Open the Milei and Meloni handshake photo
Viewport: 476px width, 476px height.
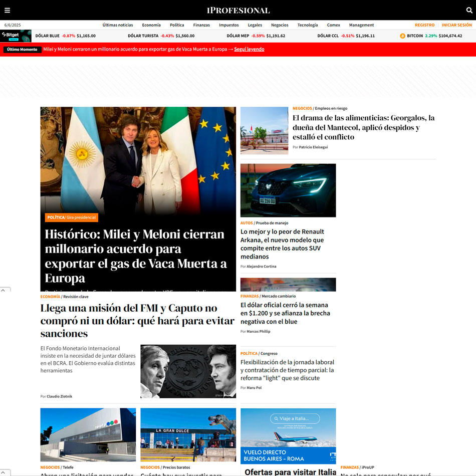(138, 159)
